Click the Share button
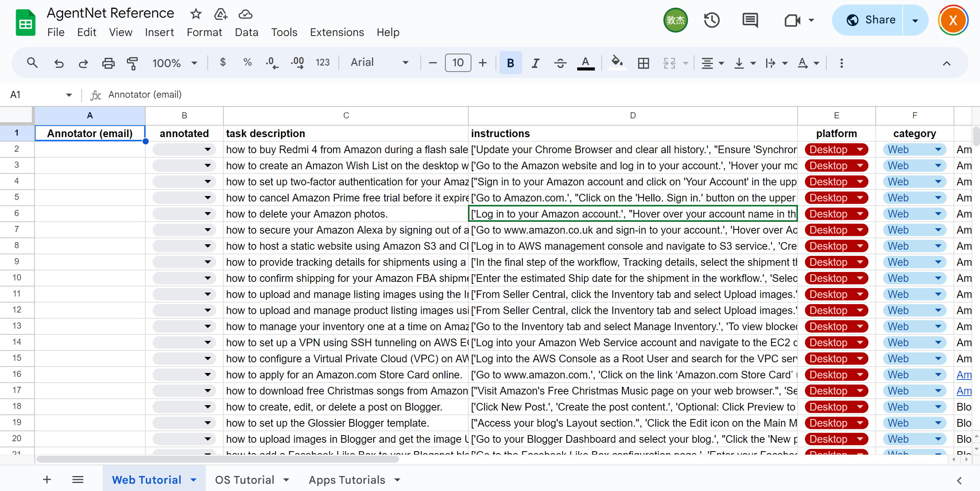Image resolution: width=980 pixels, height=491 pixels. [x=868, y=20]
